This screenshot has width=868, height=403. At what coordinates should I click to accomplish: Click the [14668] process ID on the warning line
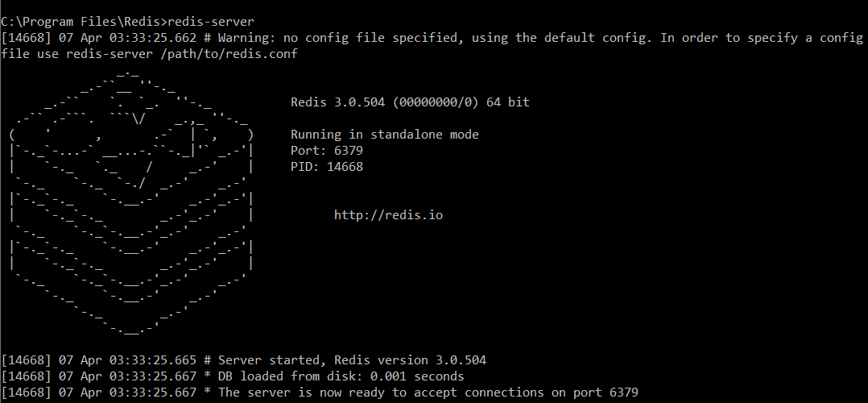pyautogui.click(x=27, y=38)
